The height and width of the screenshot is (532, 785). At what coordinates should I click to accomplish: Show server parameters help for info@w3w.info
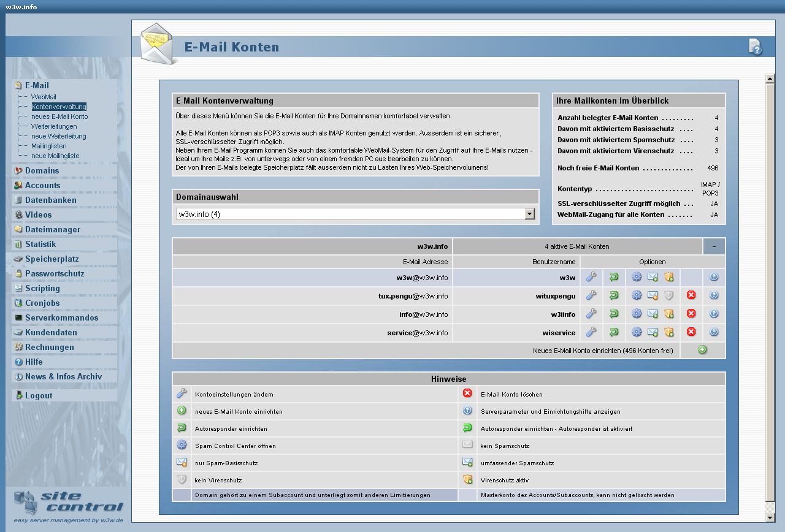coord(714,314)
